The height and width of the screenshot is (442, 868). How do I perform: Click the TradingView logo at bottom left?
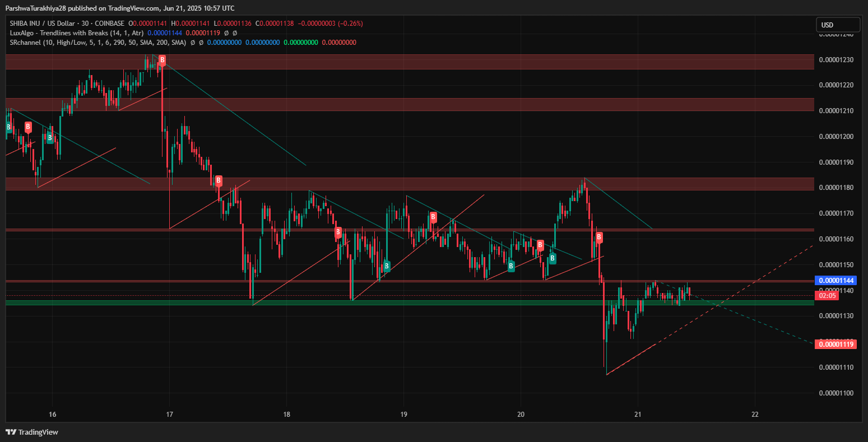(x=32, y=432)
